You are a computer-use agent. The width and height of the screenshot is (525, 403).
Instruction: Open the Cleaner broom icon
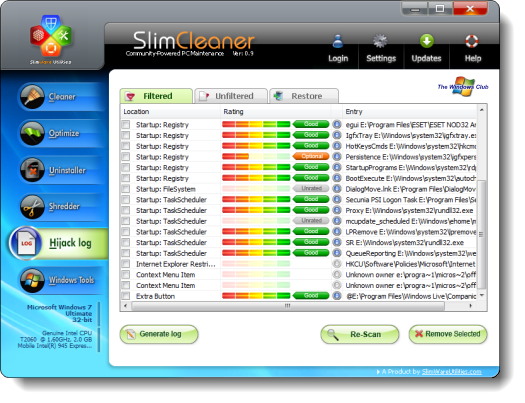tap(32, 97)
